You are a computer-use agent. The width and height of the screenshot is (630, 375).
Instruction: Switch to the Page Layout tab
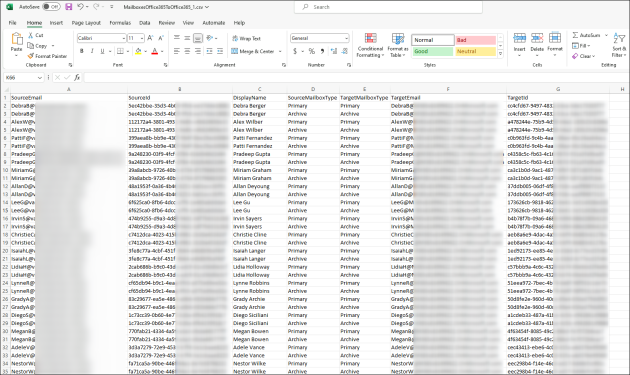(86, 23)
